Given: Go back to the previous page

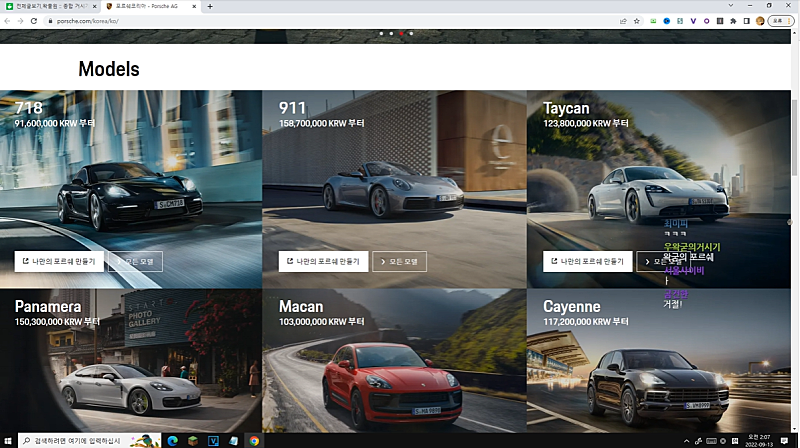Looking at the screenshot, I should point(7,20).
